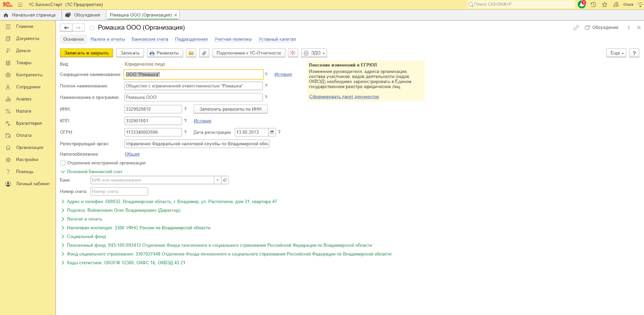Show help hint for ИНН
Image resolution: width=644 pixels, height=315 pixels.
(185, 109)
